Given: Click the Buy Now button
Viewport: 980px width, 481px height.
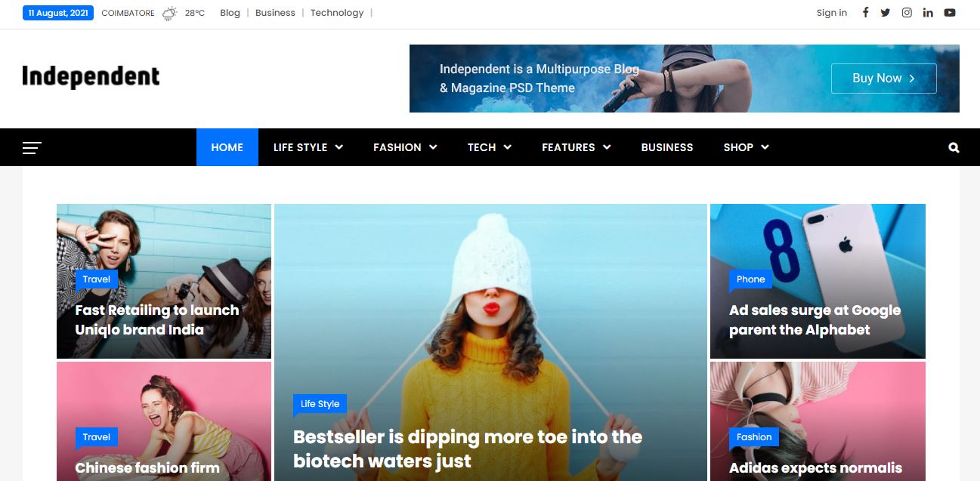Looking at the screenshot, I should (x=883, y=78).
